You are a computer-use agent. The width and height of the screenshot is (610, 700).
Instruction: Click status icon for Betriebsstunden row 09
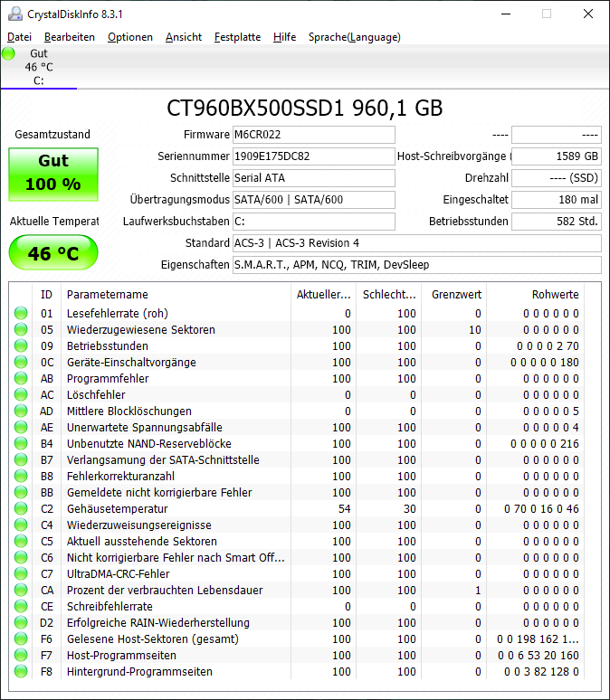point(21,346)
